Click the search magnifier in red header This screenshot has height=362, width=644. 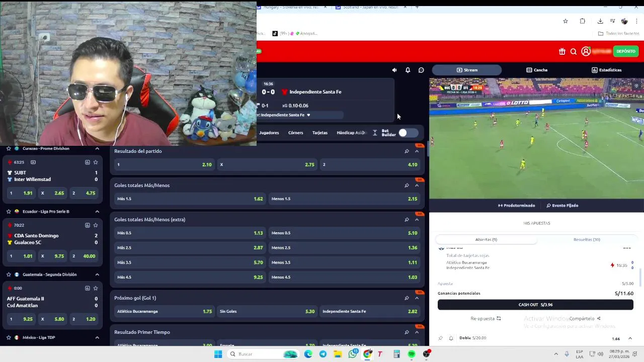coord(574,51)
